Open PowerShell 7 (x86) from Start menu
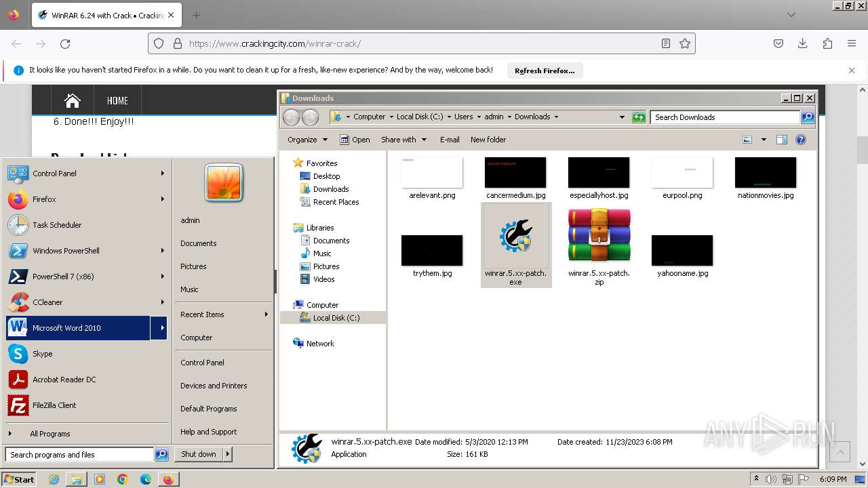This screenshot has width=868, height=488. [x=87, y=277]
